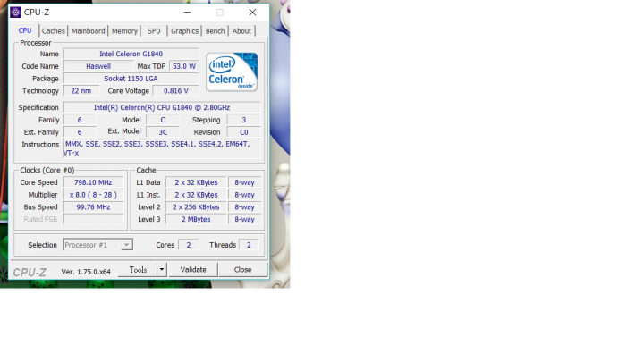Select the SPD tab
This screenshot has width=644, height=362.
pos(154,31)
